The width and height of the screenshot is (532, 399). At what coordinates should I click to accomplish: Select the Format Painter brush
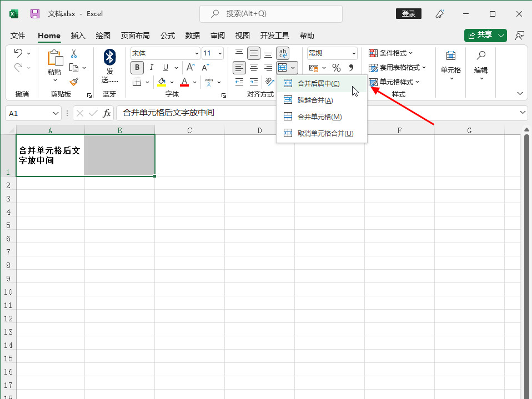[74, 82]
